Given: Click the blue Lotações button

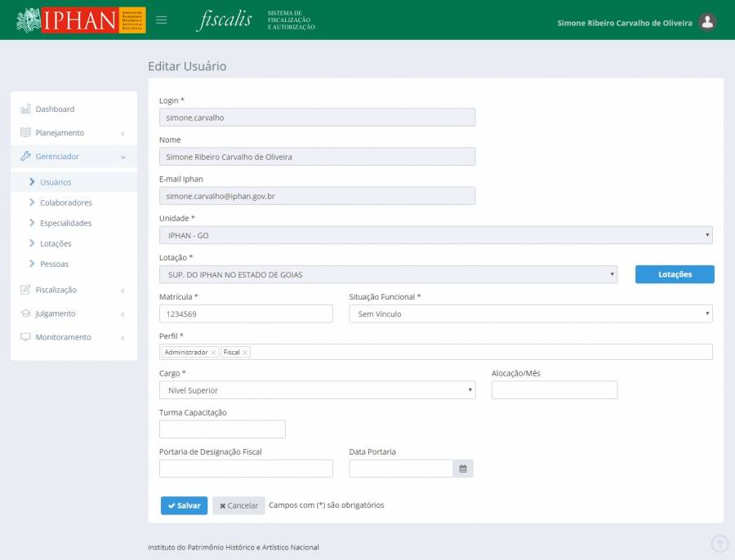Looking at the screenshot, I should pos(675,274).
